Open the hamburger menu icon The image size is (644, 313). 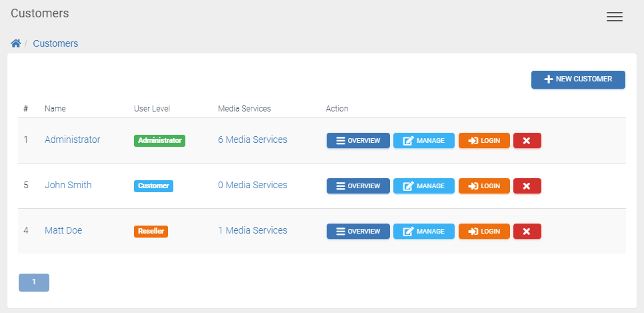[615, 17]
